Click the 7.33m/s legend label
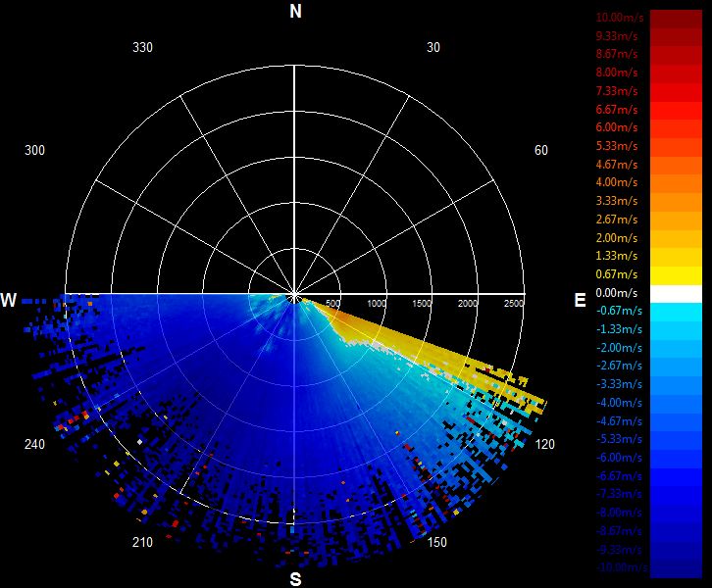Screen dimensions: 712x588 pos(617,91)
